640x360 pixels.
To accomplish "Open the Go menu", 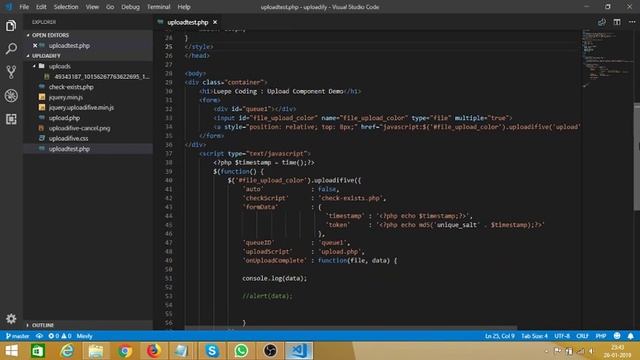I will coord(110,7).
